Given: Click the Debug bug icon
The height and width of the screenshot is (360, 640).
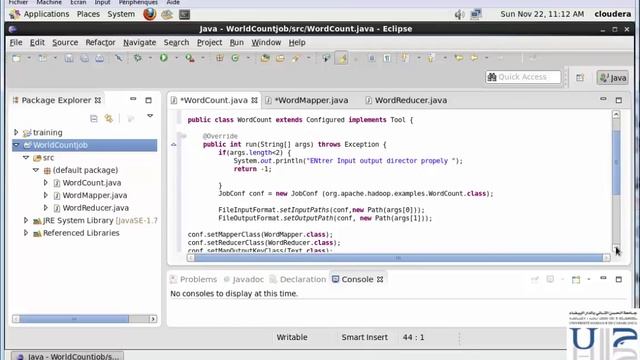Looking at the screenshot, I should [138, 58].
